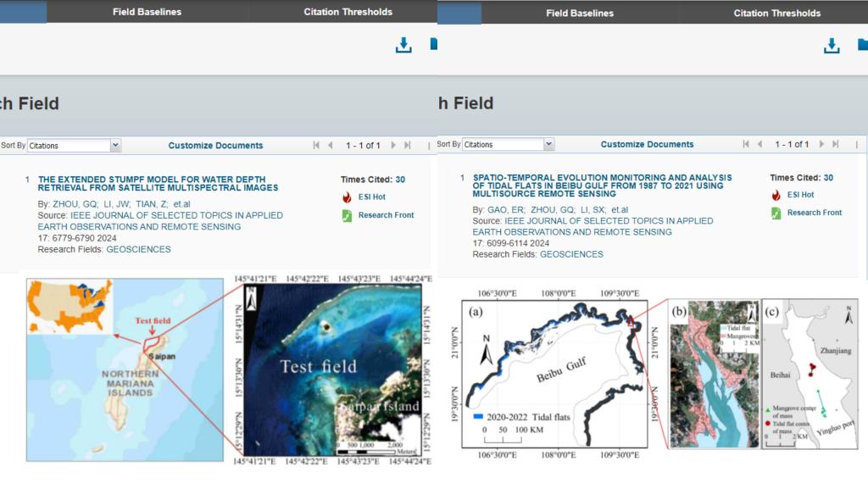Go to previous page in the tidal flats results
Screen dimensions: 868x488
click(x=759, y=145)
